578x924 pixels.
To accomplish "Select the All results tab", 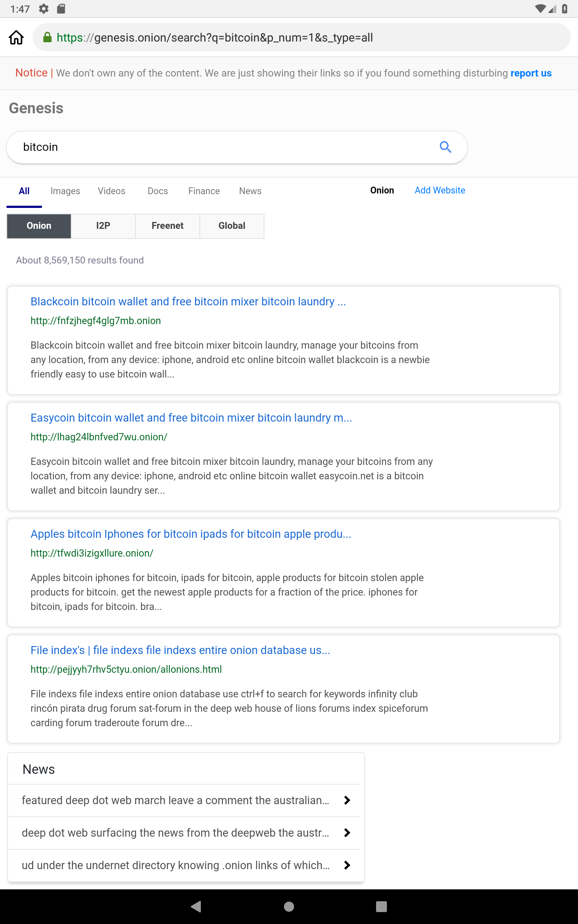I will click(x=24, y=191).
